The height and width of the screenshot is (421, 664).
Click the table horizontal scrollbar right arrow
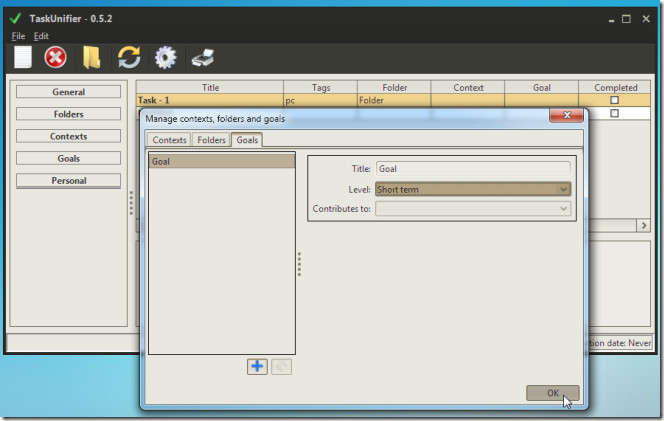click(644, 226)
